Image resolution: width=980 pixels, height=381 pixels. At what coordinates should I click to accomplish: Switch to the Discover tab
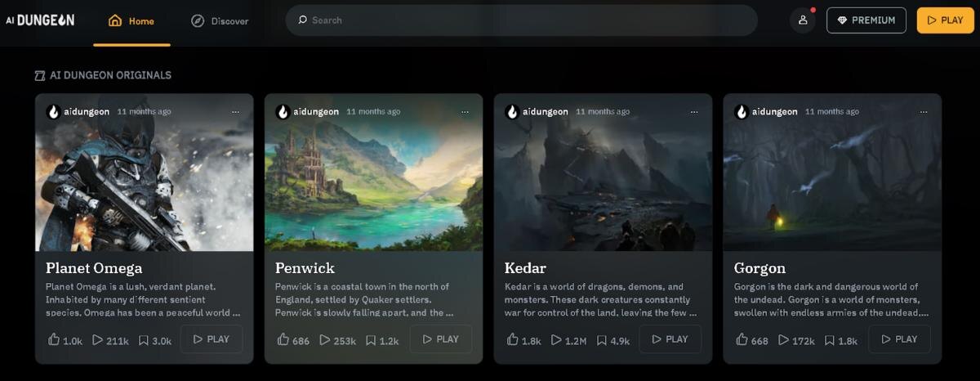(x=220, y=21)
